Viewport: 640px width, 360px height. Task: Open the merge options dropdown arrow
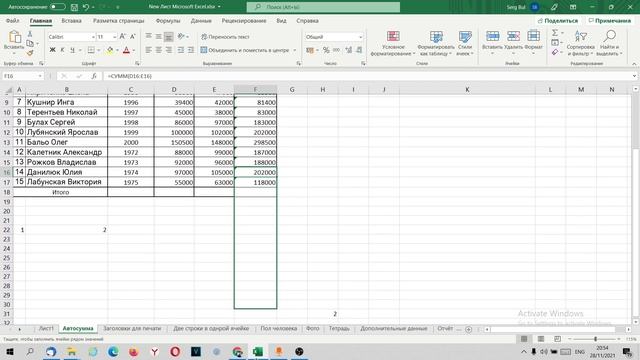[x=295, y=50]
